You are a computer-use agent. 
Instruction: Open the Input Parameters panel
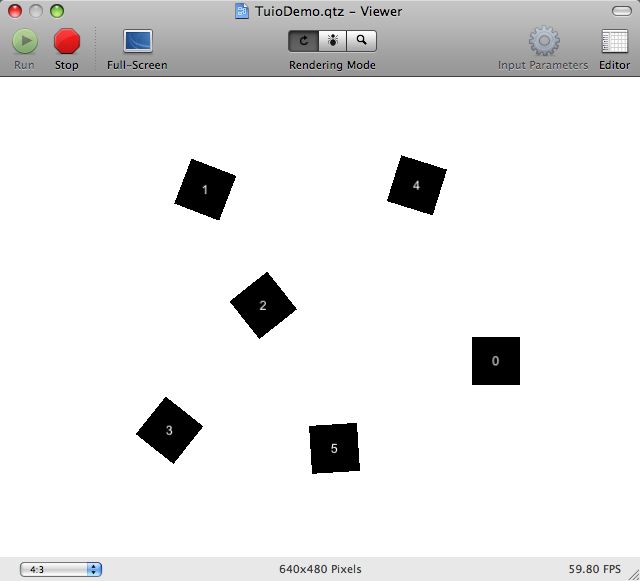tap(544, 42)
